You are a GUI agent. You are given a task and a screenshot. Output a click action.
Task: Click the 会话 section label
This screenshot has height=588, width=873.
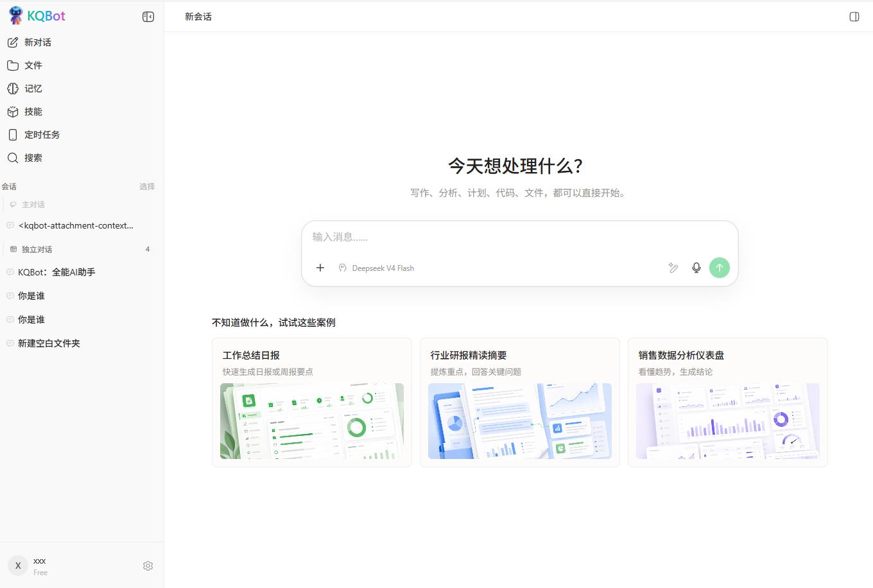[9, 187]
